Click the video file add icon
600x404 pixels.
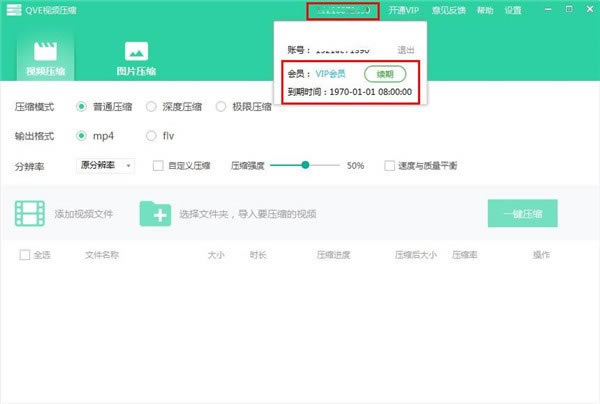30,213
